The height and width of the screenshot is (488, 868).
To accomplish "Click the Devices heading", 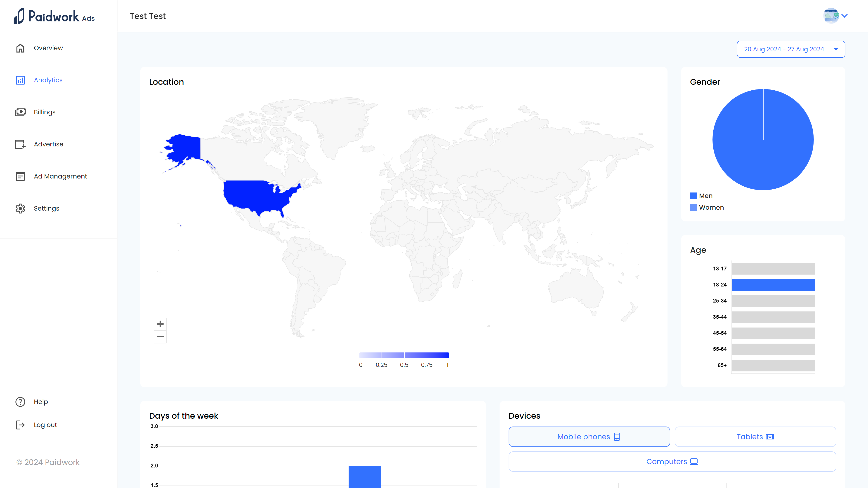I will 524,416.
